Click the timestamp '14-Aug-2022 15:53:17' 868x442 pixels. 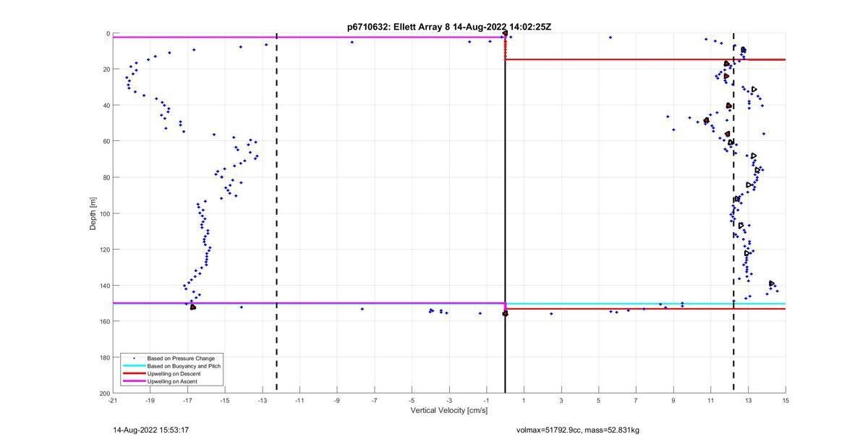point(150,430)
